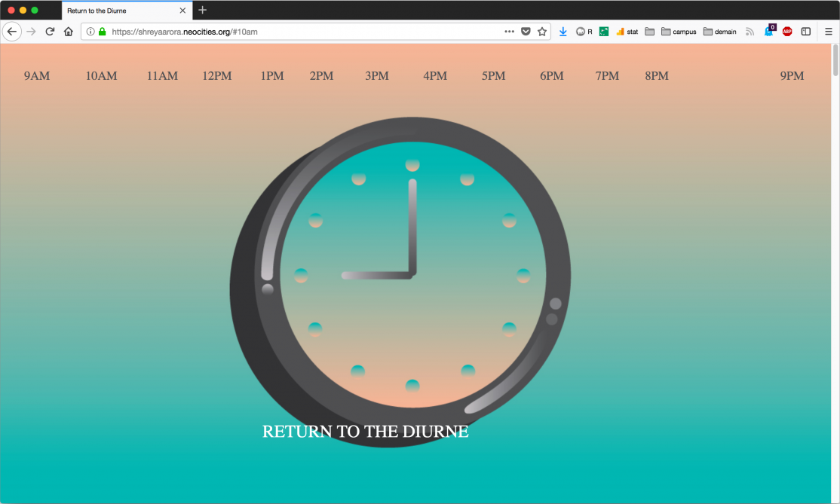Click the Adblock Plus extension icon
Viewport: 840px width, 504px height.
786,32
